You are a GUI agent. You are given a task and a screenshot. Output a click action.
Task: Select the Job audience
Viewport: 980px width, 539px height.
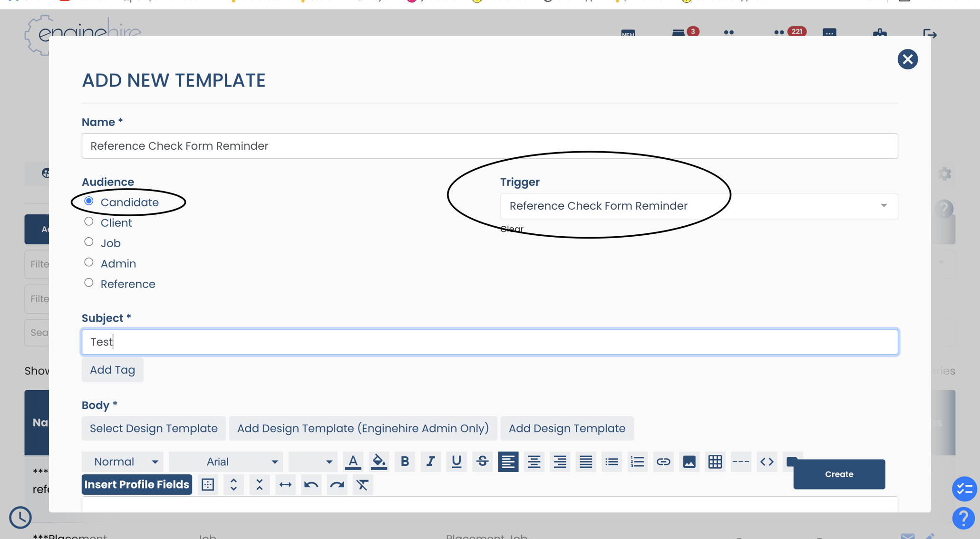click(88, 241)
